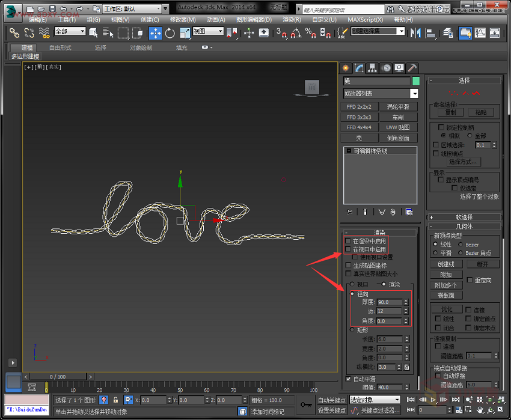Viewport: 511px width, 420px height.
Task: Open the MAXScript(X) menu
Action: 366,20
